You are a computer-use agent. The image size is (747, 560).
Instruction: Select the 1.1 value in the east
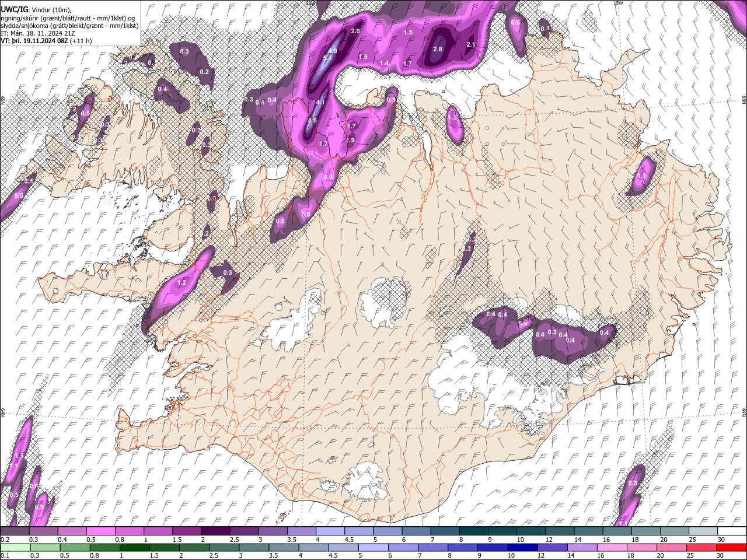[x=642, y=176]
